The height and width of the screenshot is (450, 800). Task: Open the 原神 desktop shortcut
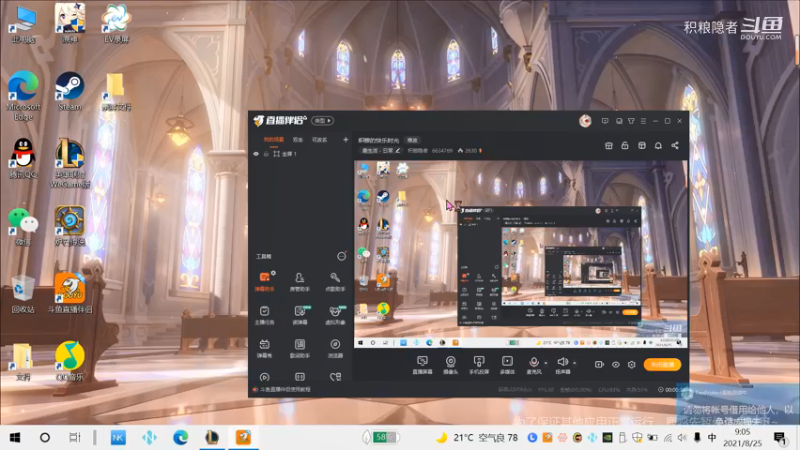[x=70, y=23]
